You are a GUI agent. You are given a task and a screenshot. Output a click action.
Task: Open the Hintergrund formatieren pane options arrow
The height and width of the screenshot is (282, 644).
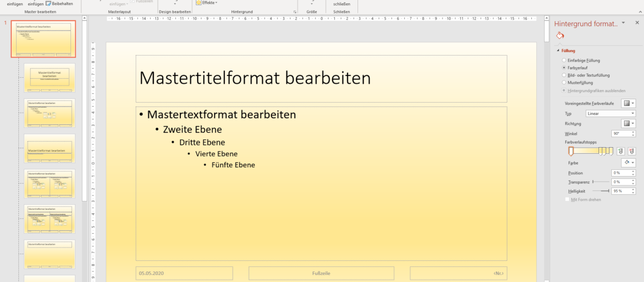coord(623,23)
